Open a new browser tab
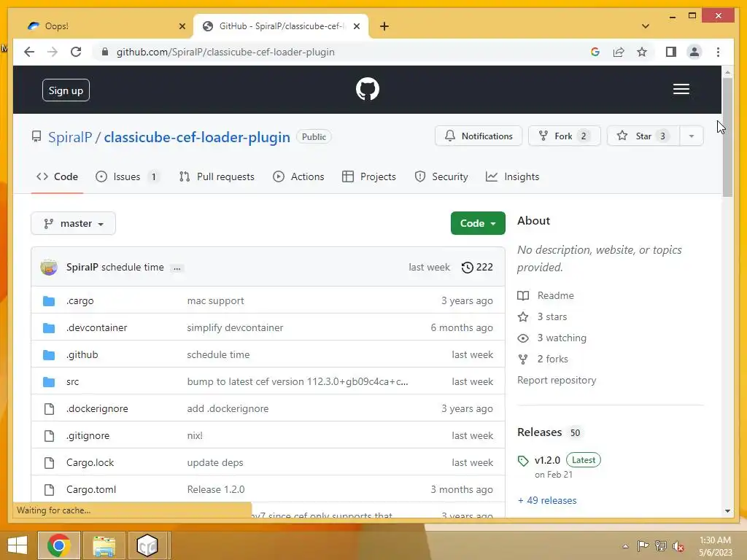 384,26
